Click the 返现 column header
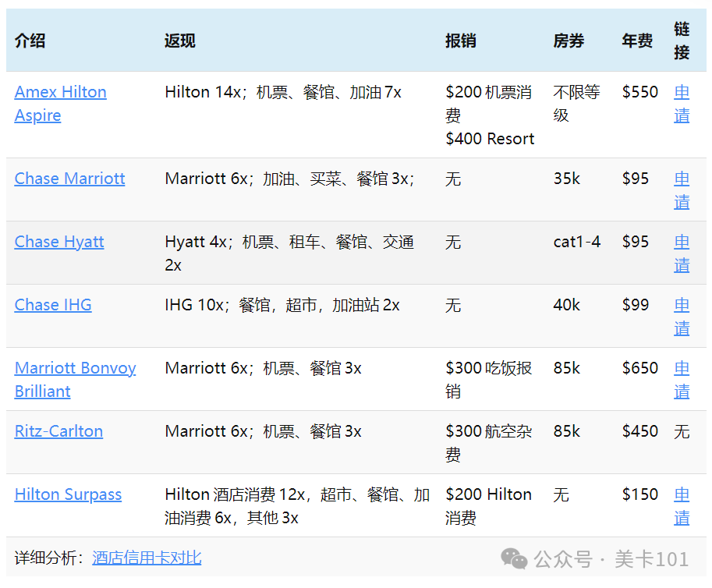Image resolution: width=712 pixels, height=588 pixels. [180, 41]
